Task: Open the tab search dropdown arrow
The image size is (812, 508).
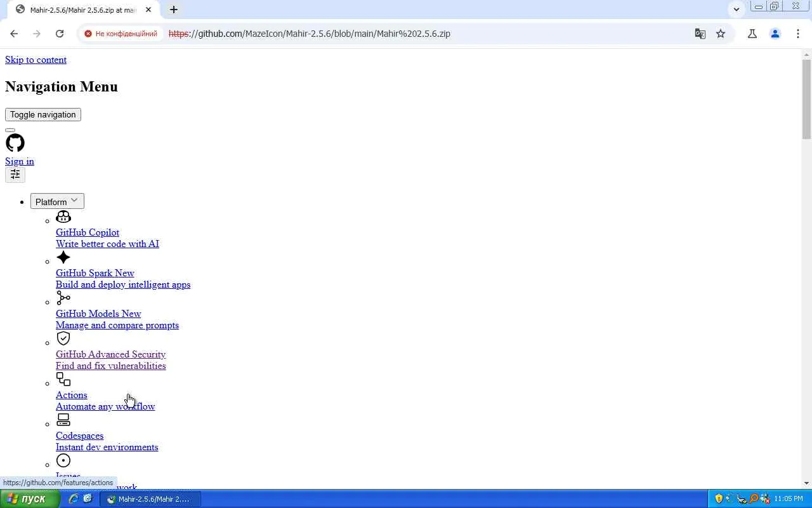Action: tap(737, 10)
